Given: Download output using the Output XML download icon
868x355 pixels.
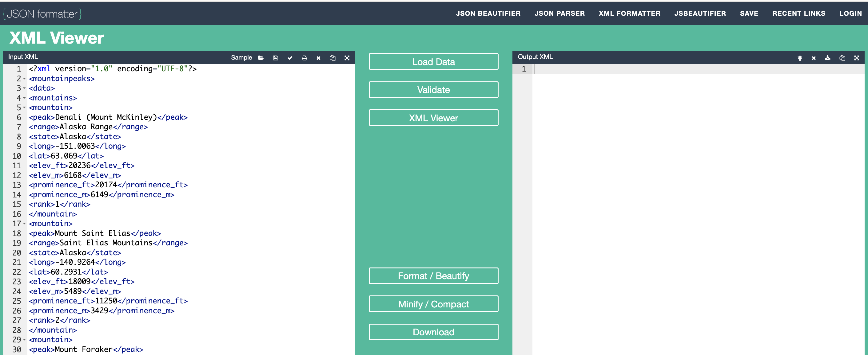Looking at the screenshot, I should (828, 58).
